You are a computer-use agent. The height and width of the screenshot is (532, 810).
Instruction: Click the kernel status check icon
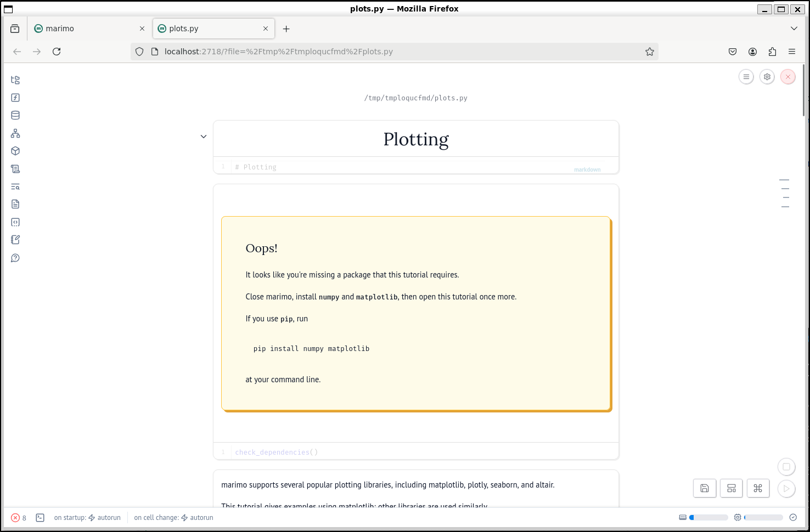click(793, 517)
